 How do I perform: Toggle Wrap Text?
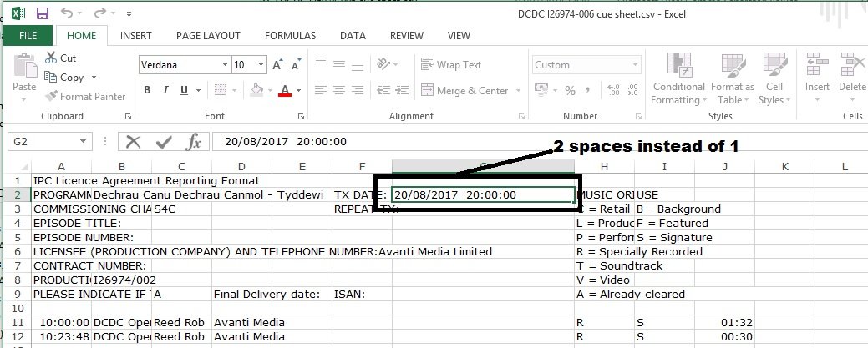tap(450, 65)
